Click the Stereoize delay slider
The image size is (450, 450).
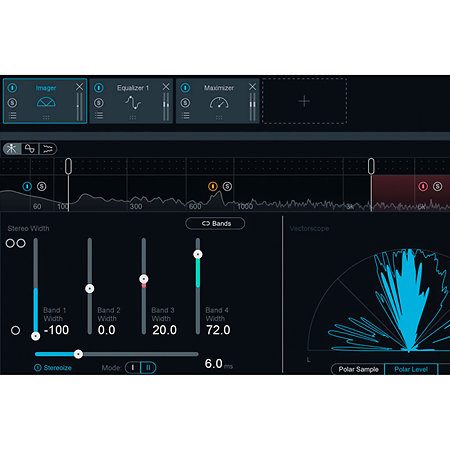click(x=117, y=354)
